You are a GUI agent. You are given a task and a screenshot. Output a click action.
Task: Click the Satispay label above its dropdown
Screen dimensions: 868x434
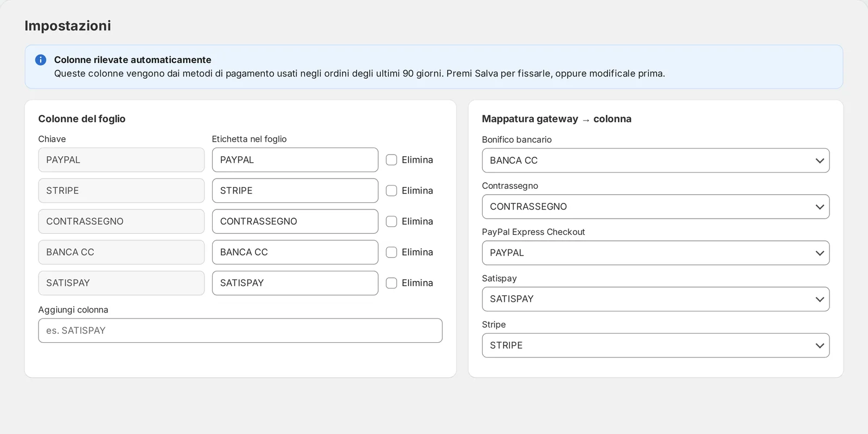point(500,278)
